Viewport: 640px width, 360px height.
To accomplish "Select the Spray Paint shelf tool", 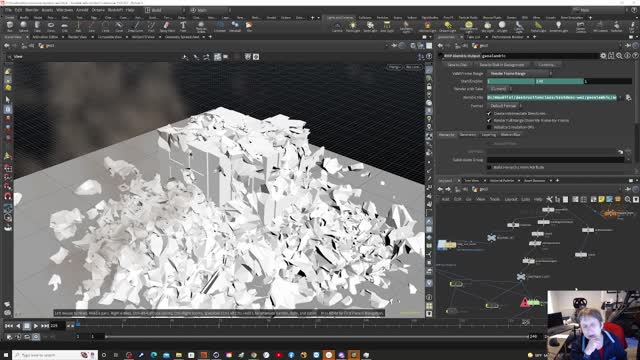I will click(x=167, y=27).
